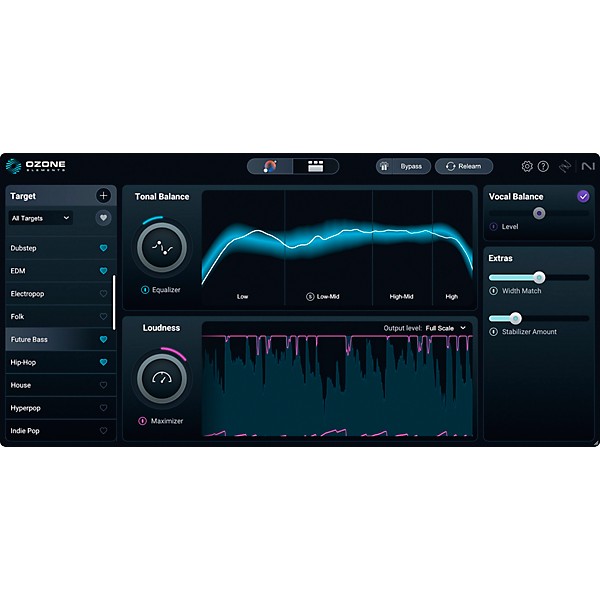Click the Bypass button
Viewport: 600px width, 600px height.
[411, 166]
